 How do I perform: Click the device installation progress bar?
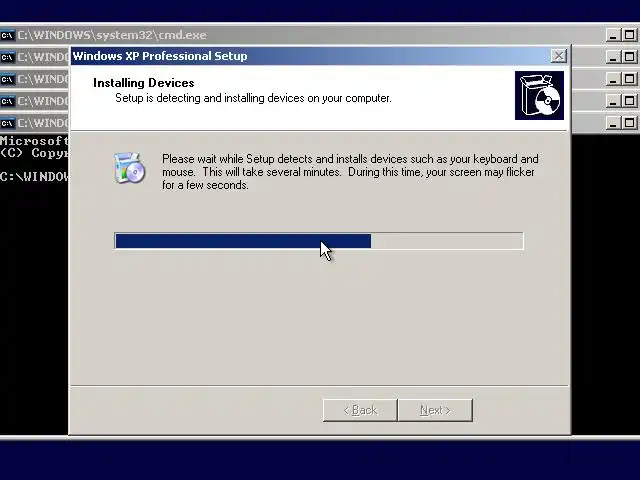[x=319, y=241]
